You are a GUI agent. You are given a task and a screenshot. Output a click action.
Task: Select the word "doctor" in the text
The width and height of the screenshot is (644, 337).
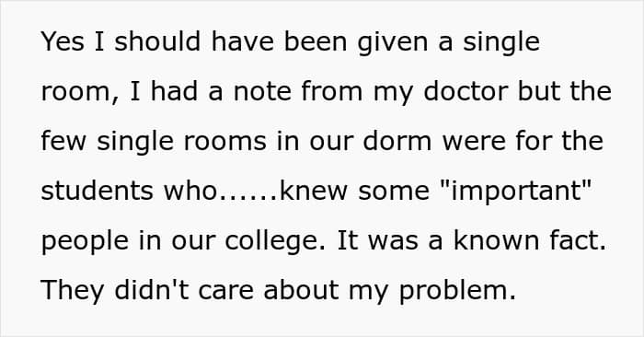tap(466, 91)
